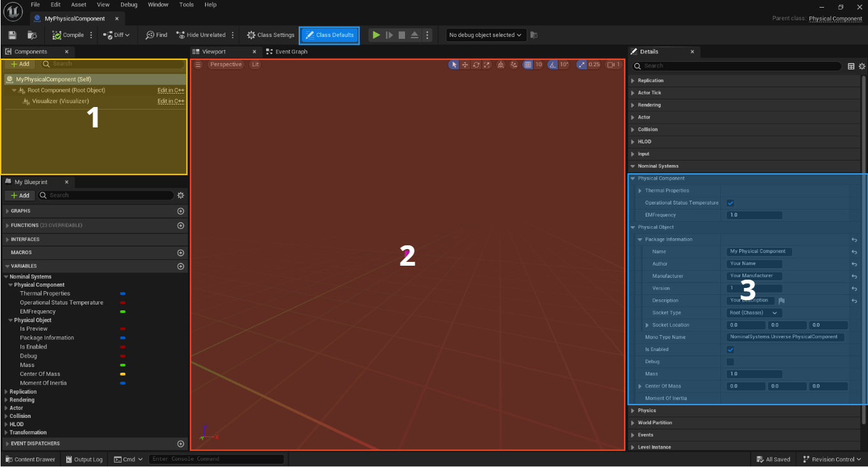
Task: Save the blueprint using the floppy disk icon
Action: (12, 35)
